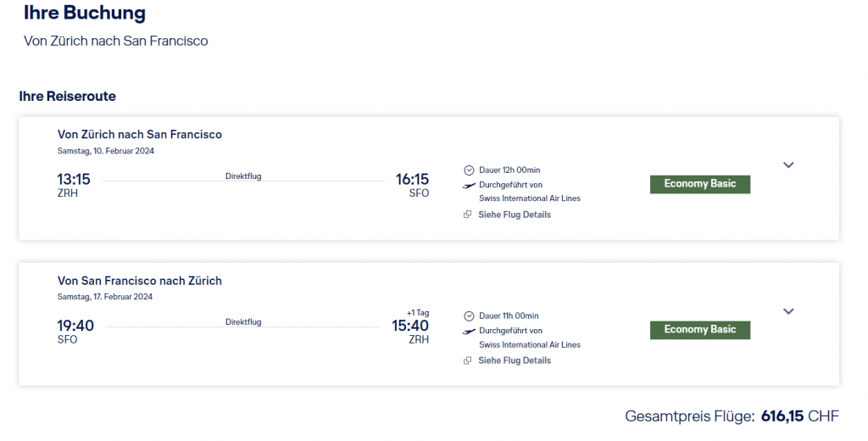
Task: Click the Economy Basic badge on the outbound flight
Action: pyautogui.click(x=699, y=184)
